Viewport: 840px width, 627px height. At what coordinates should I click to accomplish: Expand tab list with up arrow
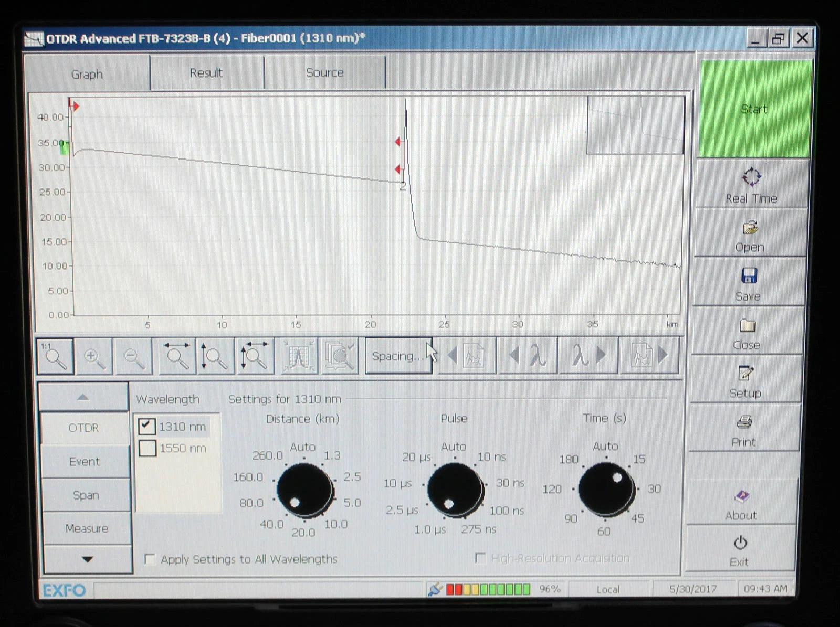[x=83, y=397]
